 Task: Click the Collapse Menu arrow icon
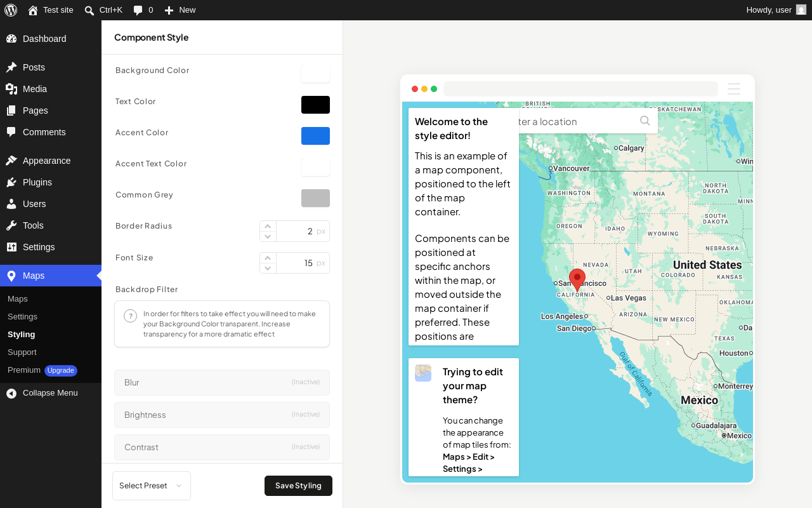11,394
